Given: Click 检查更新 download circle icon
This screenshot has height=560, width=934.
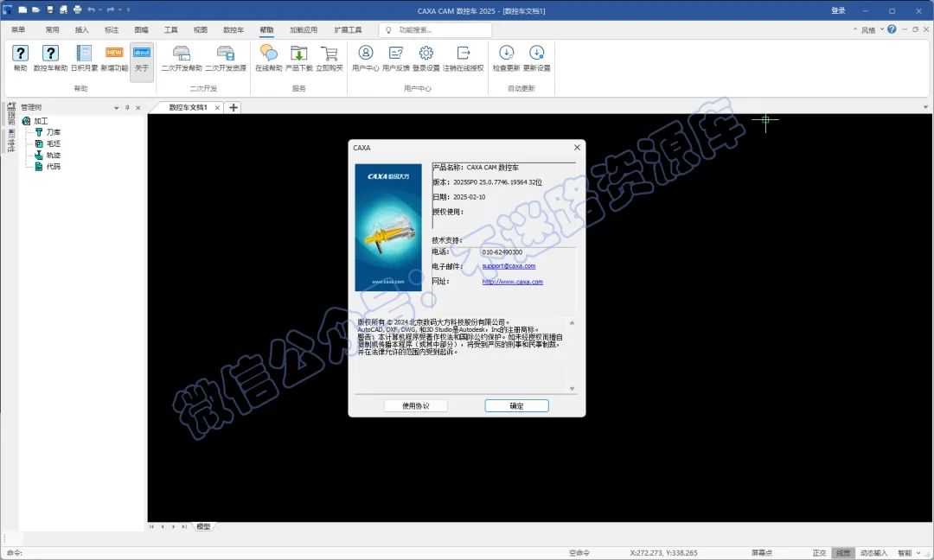Looking at the screenshot, I should tap(506, 53).
